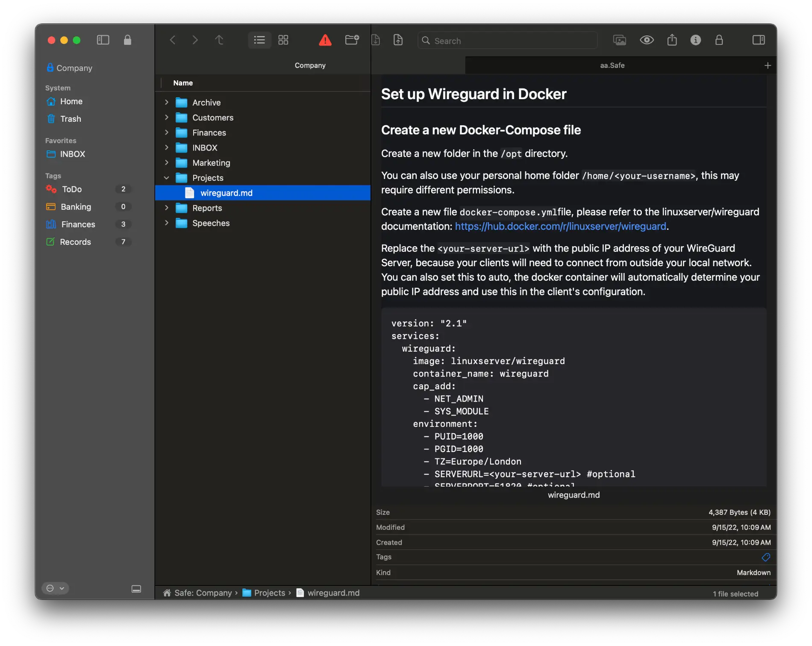Go back with the left arrow

click(x=173, y=40)
